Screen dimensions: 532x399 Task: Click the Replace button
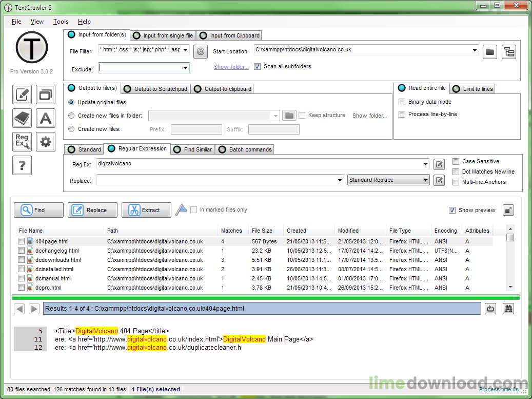coord(93,210)
